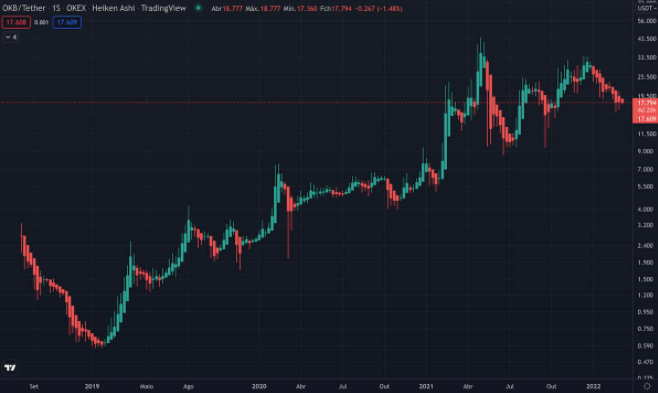Click the 1.500 price axis label
Screen dimensions: 658x393
[x=645, y=279]
